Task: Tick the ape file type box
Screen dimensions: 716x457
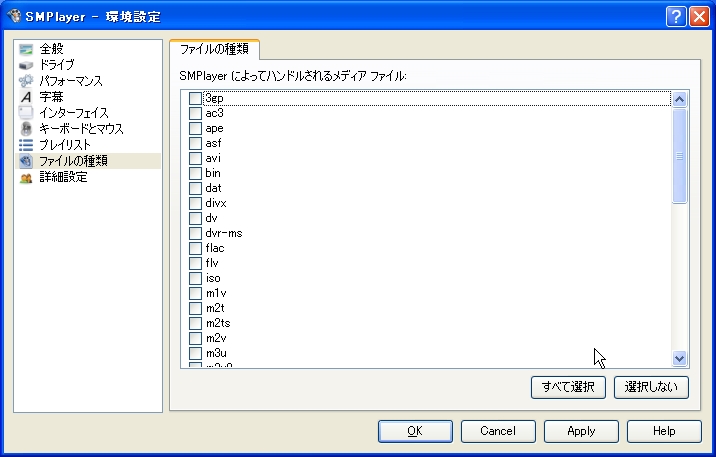Action: 195,128
